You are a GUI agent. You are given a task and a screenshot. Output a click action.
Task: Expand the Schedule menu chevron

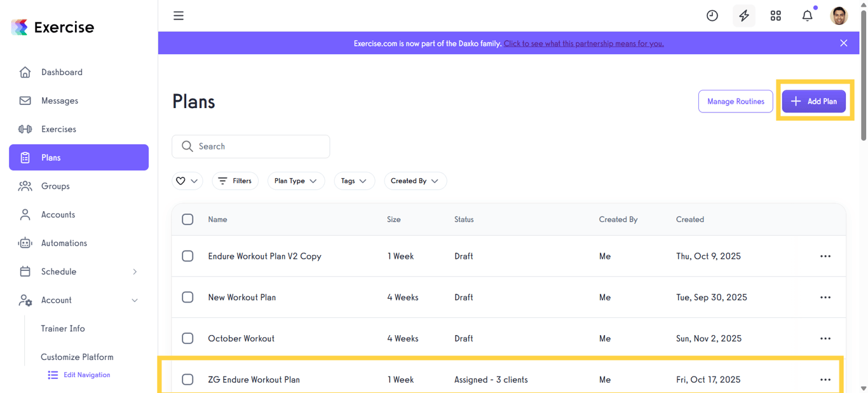coord(134,272)
